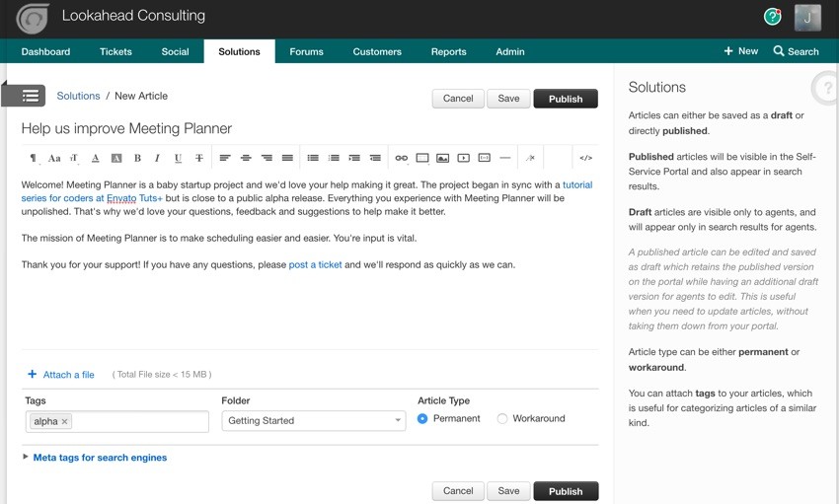Center align text
Screen dimensions: 839x504
pos(246,158)
